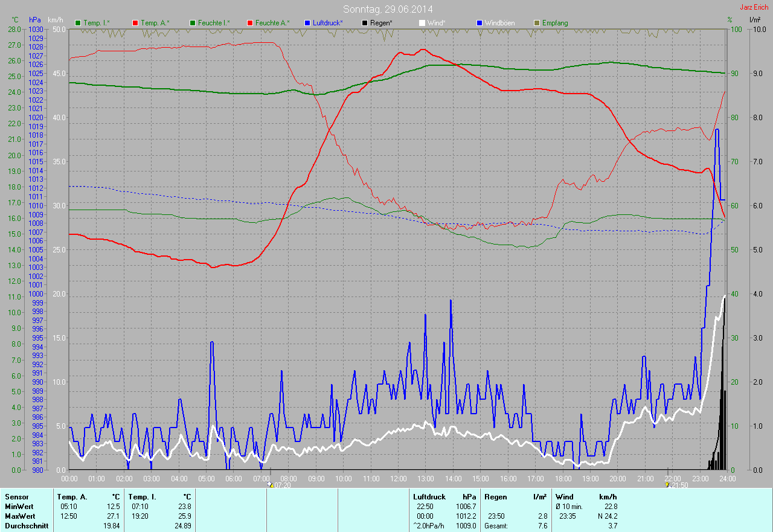Click the white Wind legend swatch
773x532 pixels.
422,23
